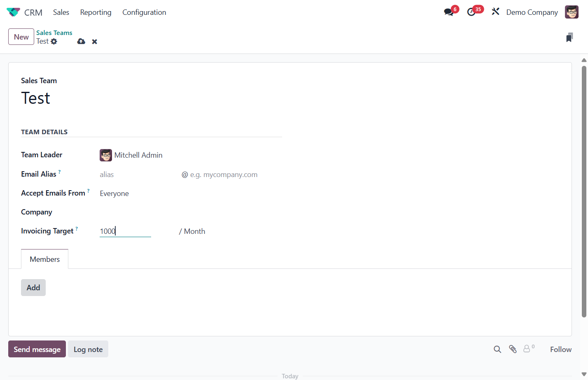Search messages with the magnifier icon

[497, 349]
